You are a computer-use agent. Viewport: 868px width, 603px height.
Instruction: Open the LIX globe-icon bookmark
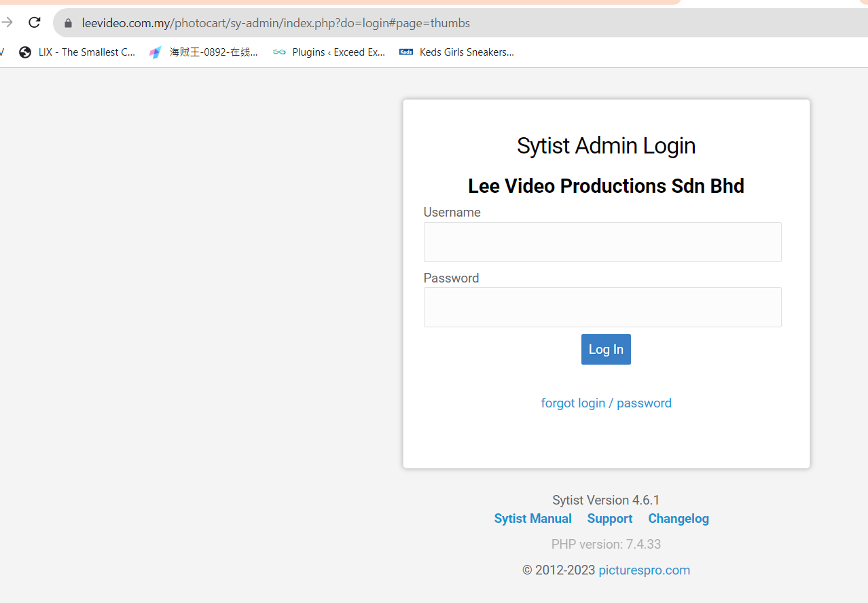[77, 52]
